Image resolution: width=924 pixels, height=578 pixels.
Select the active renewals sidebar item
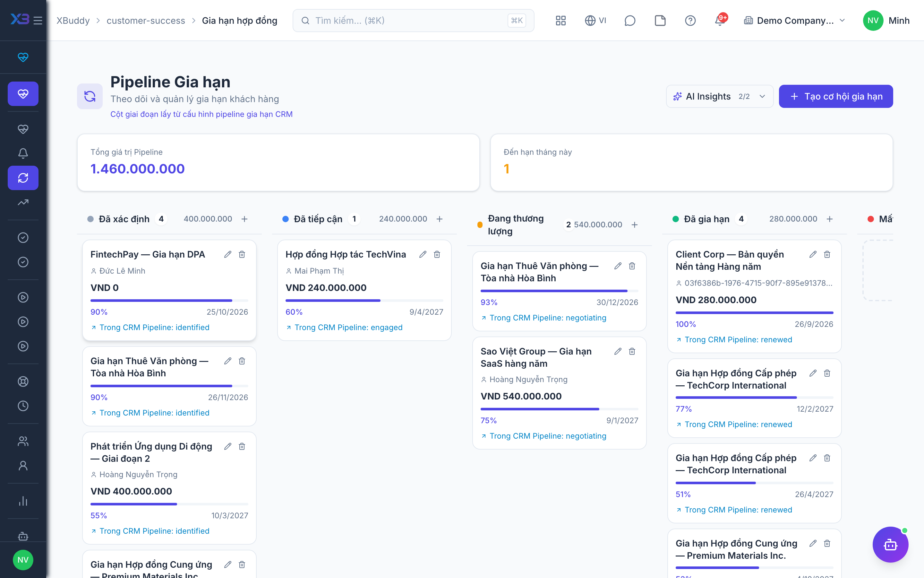(x=23, y=178)
